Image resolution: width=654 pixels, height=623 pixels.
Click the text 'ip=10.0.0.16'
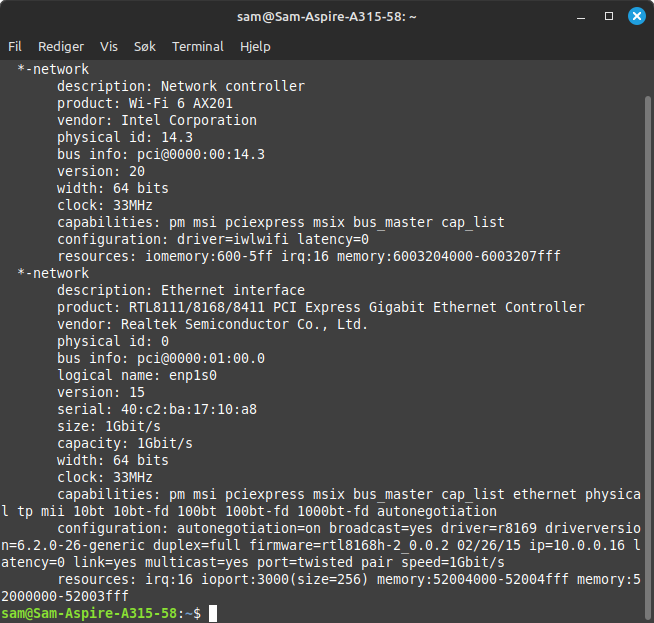[577, 545]
